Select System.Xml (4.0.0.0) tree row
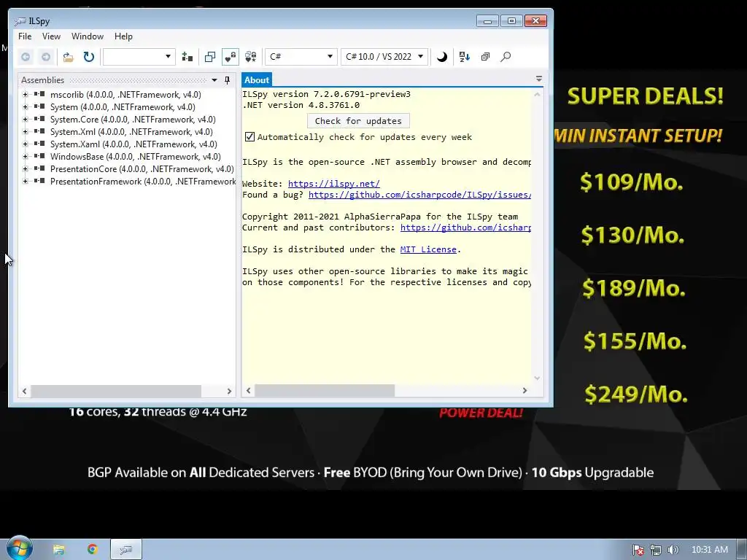The width and height of the screenshot is (747, 560). [131, 132]
